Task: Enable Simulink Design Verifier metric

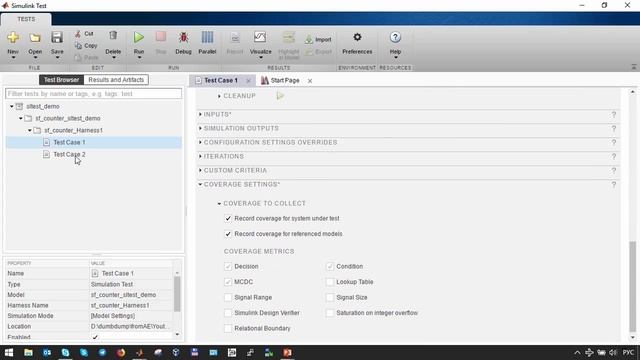Action: (228, 313)
